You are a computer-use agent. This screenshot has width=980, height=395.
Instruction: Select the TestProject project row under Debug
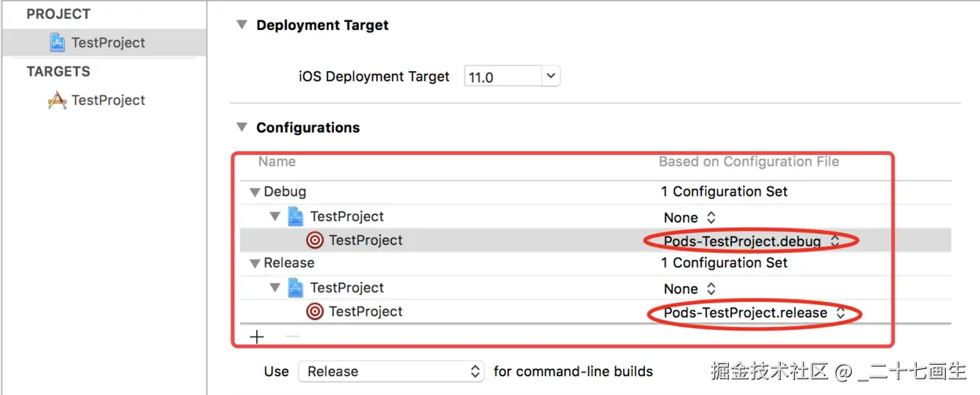tap(596, 216)
